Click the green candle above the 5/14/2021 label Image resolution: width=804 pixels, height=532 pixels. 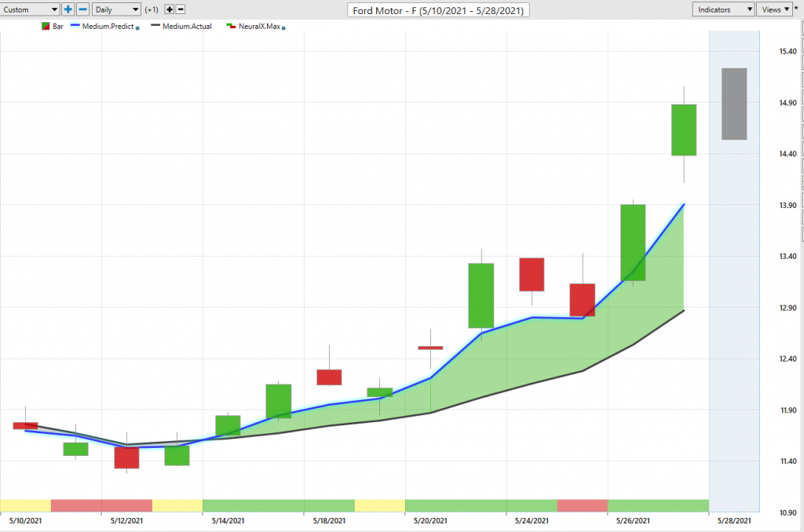228,425
